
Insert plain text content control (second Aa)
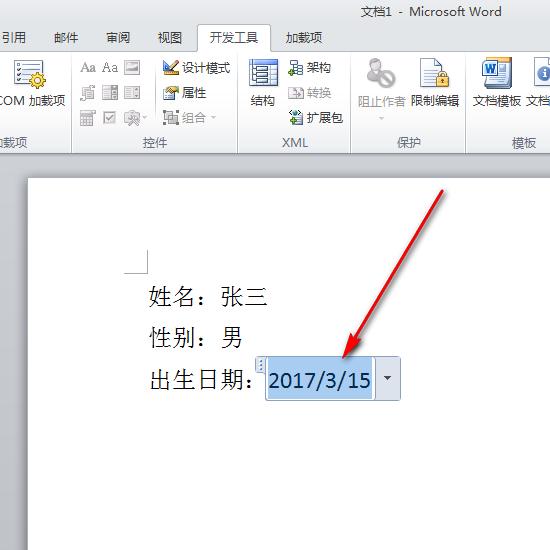coord(110,67)
